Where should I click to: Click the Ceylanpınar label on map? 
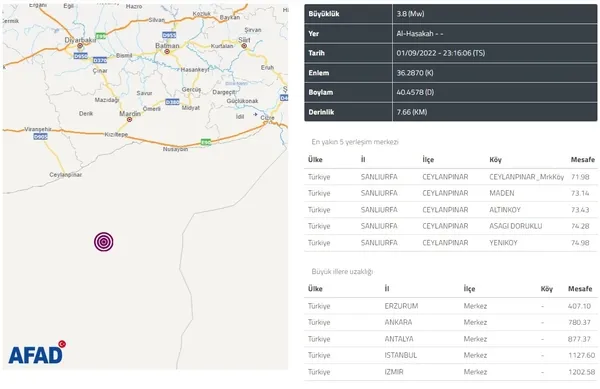tap(65, 174)
